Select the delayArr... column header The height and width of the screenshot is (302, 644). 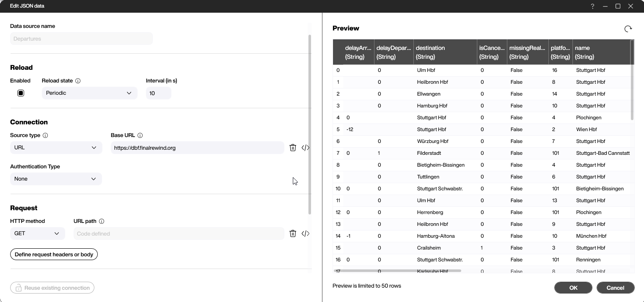358,52
